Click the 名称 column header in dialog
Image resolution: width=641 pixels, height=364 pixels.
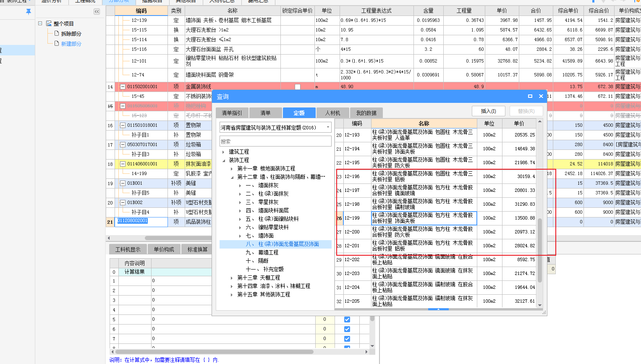click(424, 123)
